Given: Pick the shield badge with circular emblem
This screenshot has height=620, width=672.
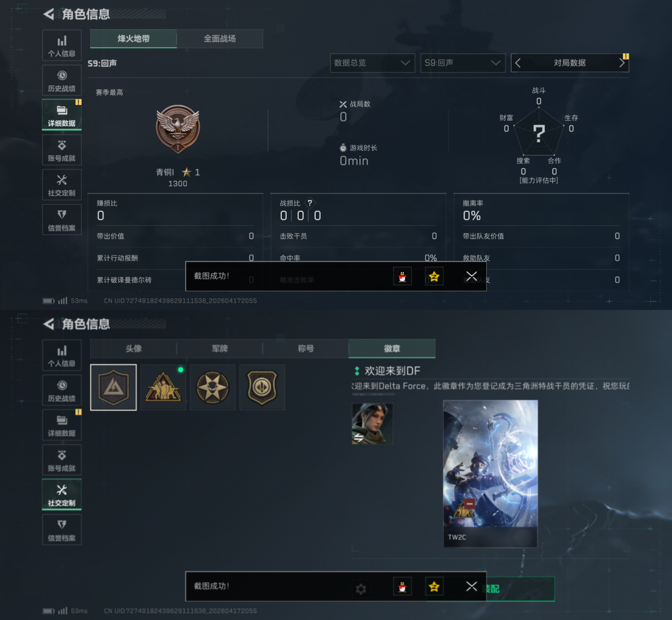Looking at the screenshot, I should tap(262, 387).
